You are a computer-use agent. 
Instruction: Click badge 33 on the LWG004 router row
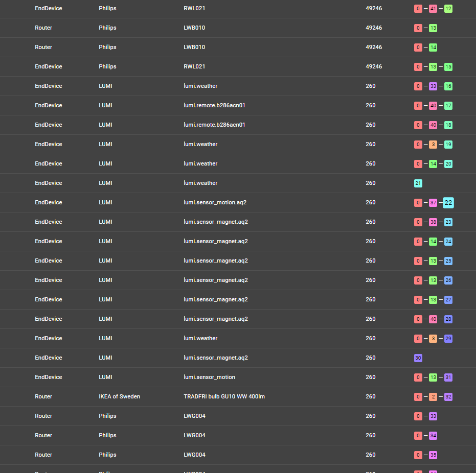pyautogui.click(x=433, y=416)
